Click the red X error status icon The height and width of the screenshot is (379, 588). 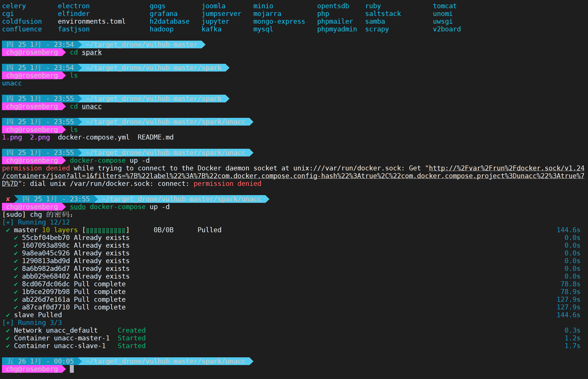pos(8,199)
